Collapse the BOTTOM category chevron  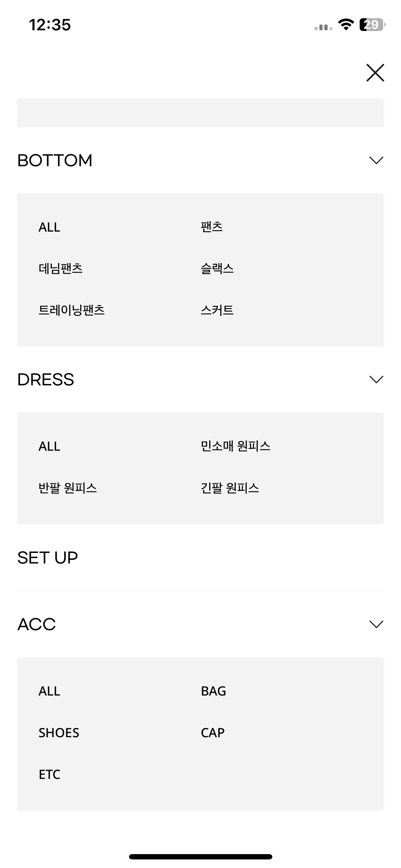click(376, 160)
